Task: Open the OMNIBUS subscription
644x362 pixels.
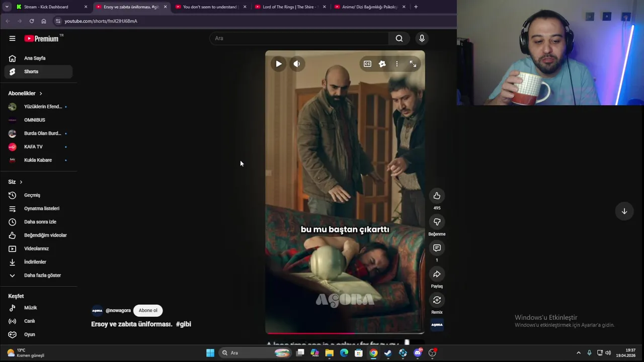Action: point(39,120)
